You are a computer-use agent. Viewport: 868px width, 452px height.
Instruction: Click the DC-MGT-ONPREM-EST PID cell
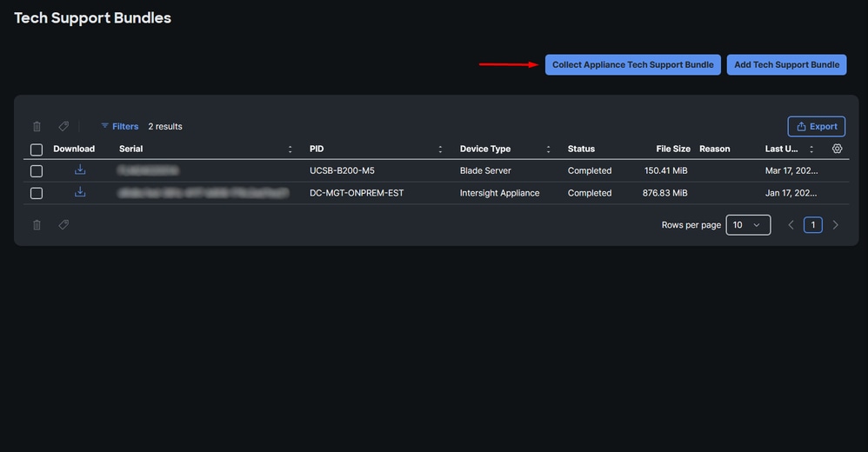pyautogui.click(x=357, y=192)
